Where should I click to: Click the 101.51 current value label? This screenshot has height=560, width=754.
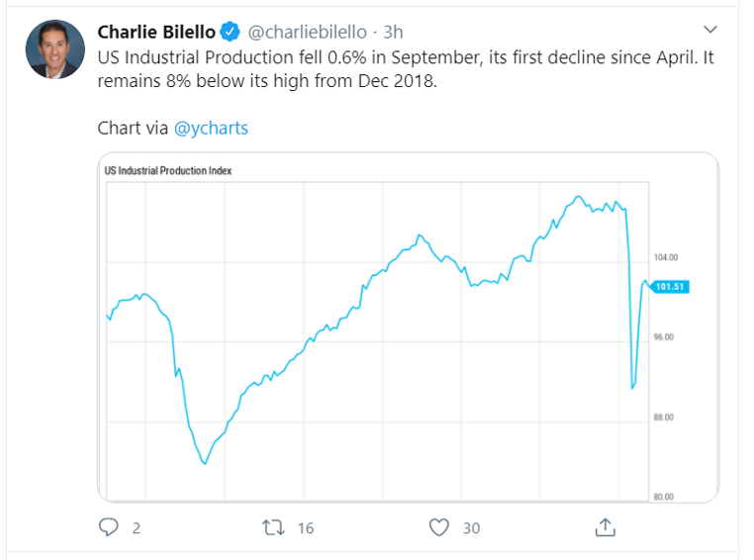tap(670, 286)
